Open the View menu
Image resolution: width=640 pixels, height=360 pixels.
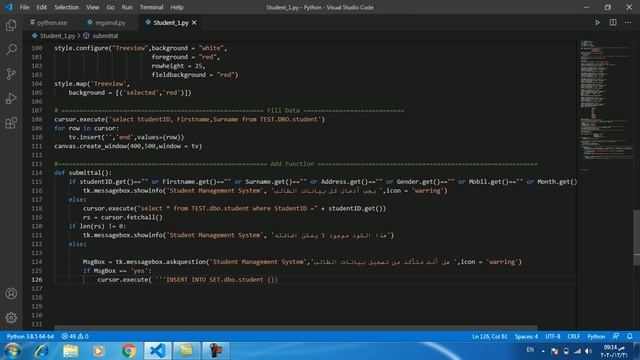click(92, 7)
